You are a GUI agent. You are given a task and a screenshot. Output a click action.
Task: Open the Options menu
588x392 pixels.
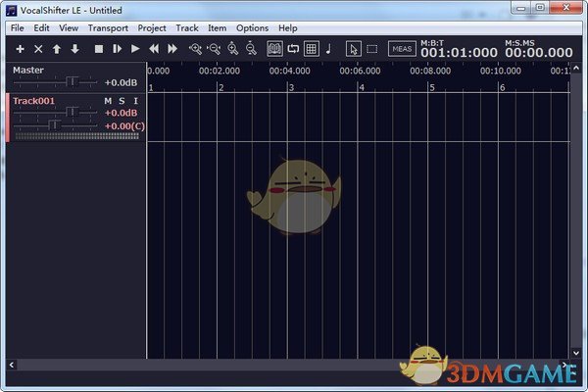[253, 28]
